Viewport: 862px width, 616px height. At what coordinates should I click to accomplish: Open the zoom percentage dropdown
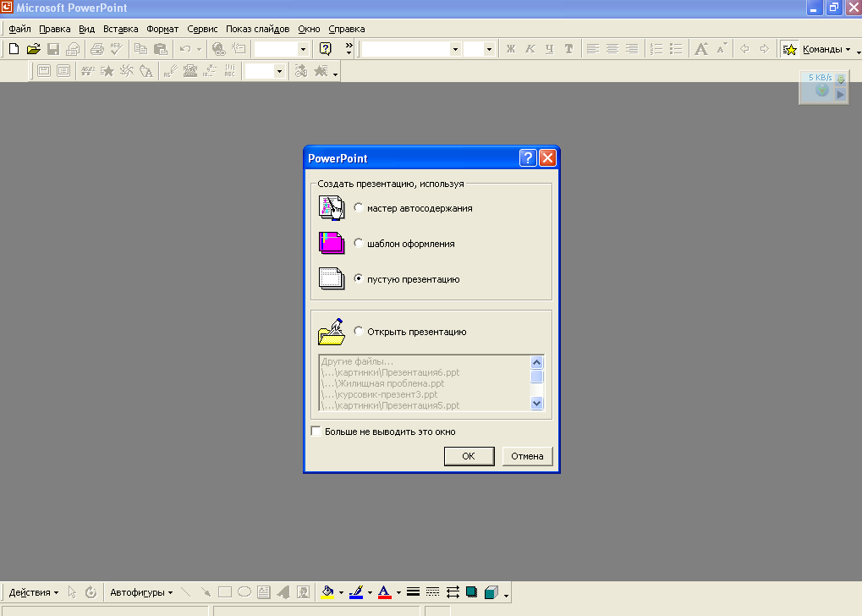[302, 49]
